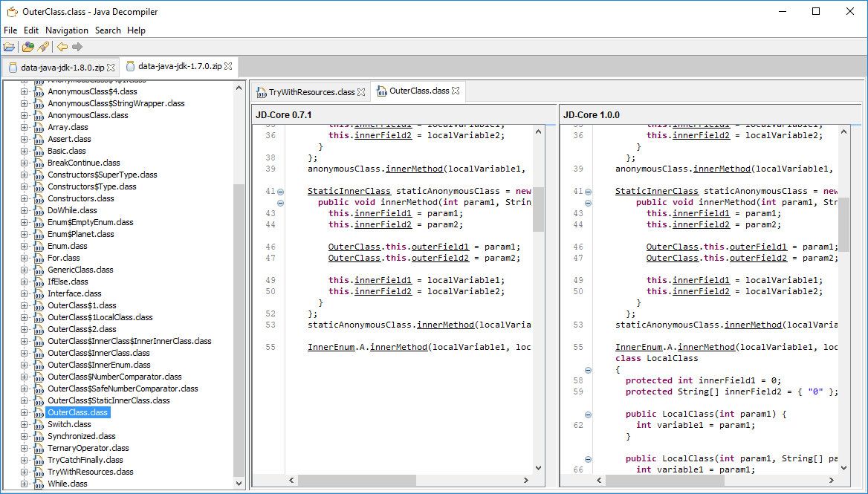Follow the StaticInnerClass link in JD-Core 0.7.1
Screen dimensions: 868x494
coord(349,192)
